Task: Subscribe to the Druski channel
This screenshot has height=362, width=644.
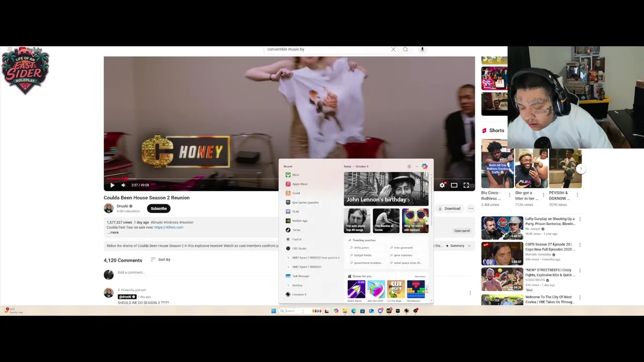Action: tap(158, 209)
